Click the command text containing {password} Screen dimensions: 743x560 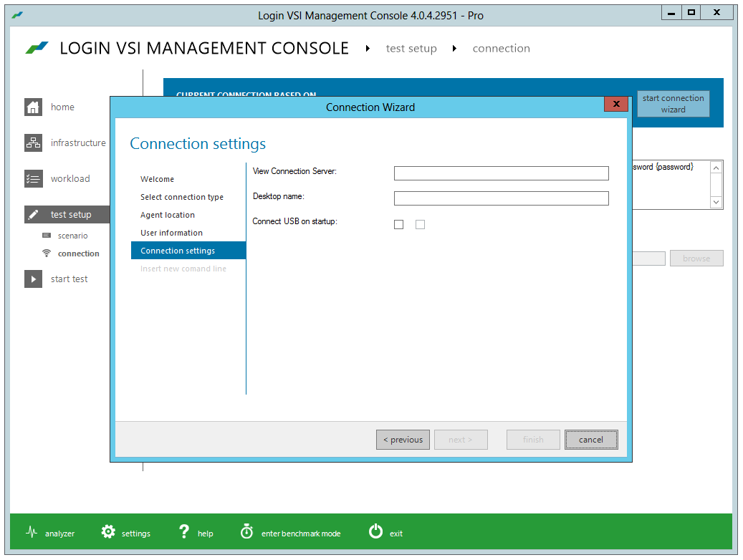[x=663, y=167]
